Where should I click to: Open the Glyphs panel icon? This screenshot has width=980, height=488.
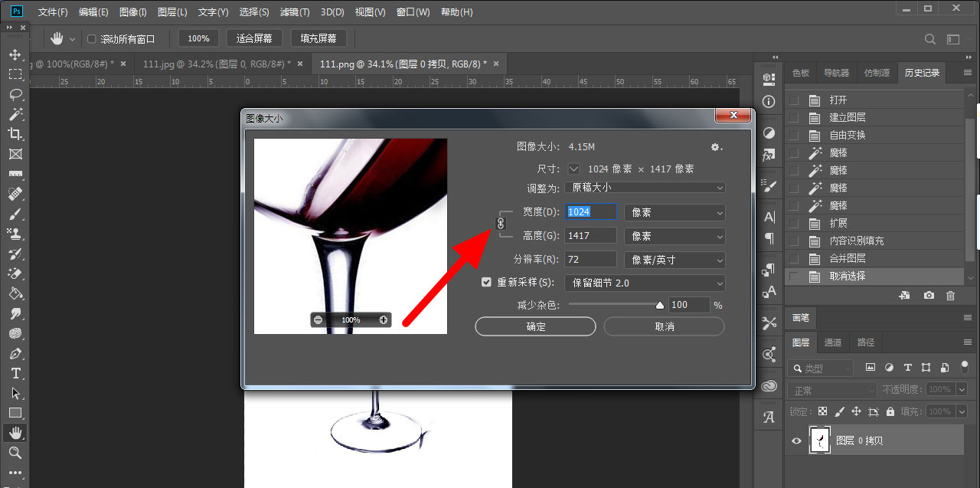(769, 418)
